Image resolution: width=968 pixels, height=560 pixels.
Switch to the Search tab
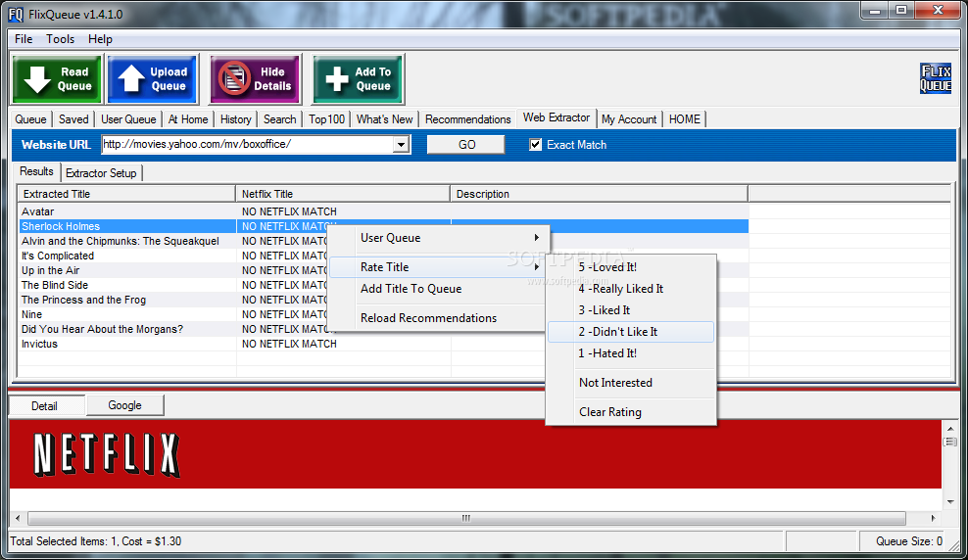coord(279,119)
